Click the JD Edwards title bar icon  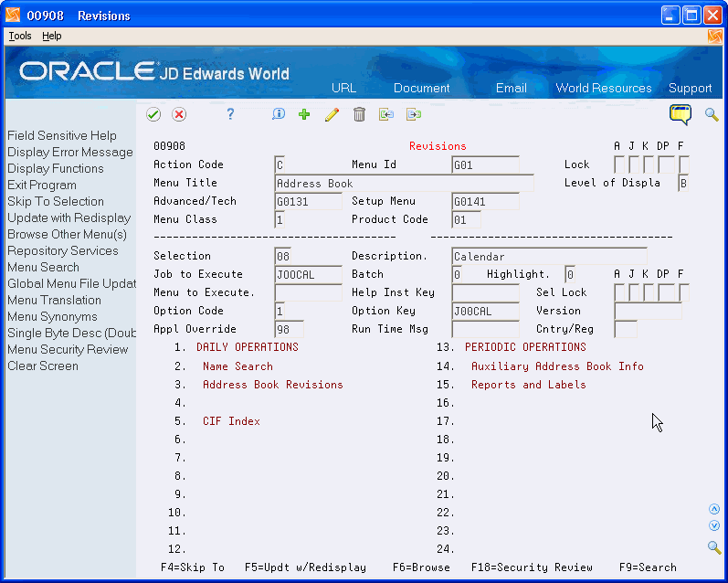[13, 16]
